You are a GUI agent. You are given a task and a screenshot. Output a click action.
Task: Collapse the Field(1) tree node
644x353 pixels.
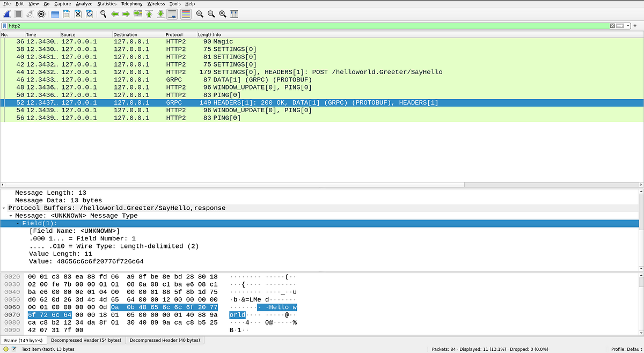pyautogui.click(x=18, y=224)
